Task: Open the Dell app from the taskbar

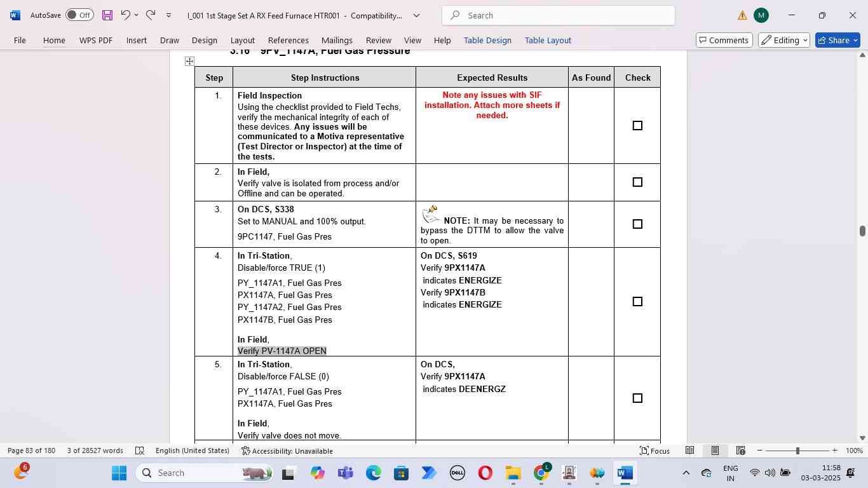Action: 457,473
